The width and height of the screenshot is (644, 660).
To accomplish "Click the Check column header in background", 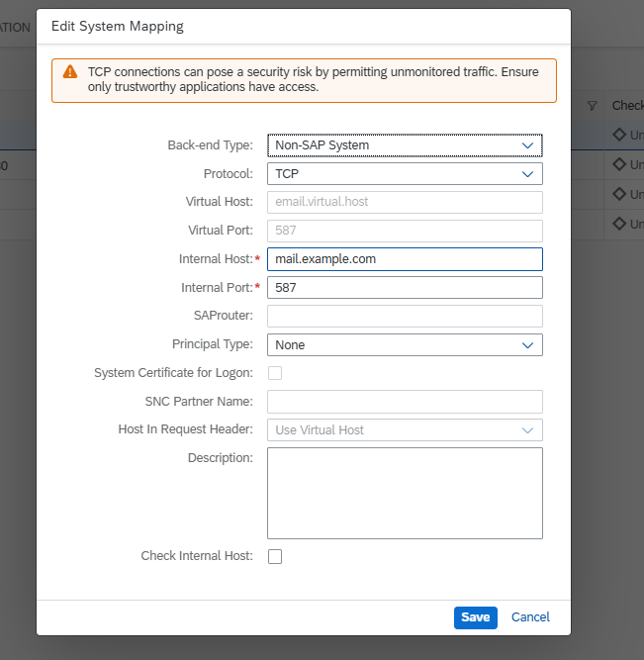I will 627,106.
